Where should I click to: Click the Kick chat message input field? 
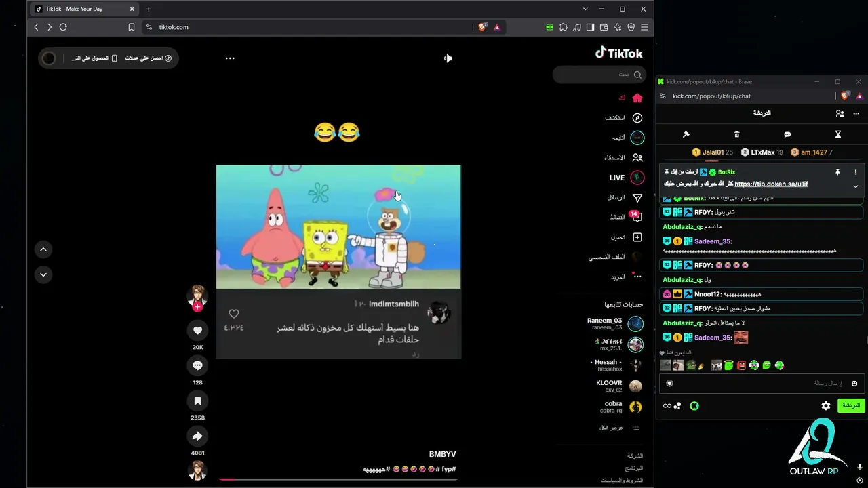(x=762, y=384)
